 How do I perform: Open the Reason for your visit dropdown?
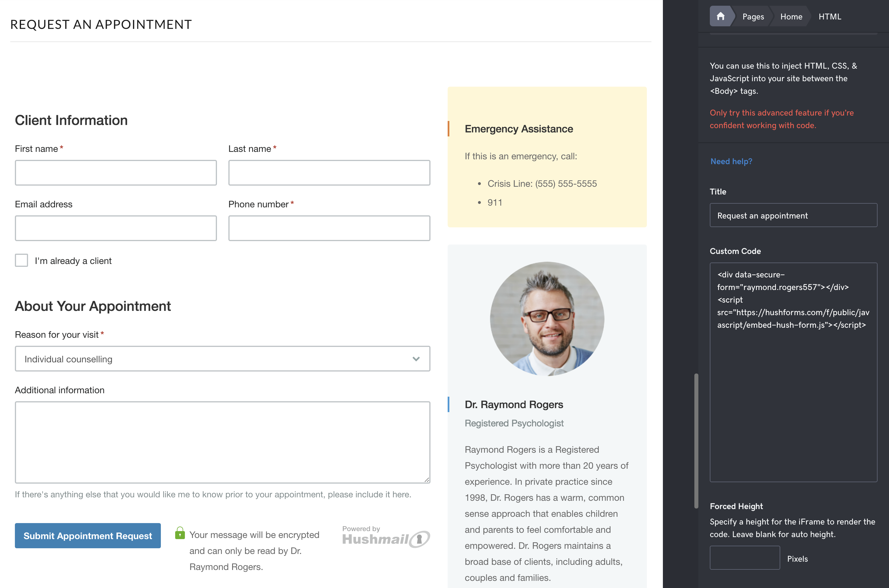[222, 359]
